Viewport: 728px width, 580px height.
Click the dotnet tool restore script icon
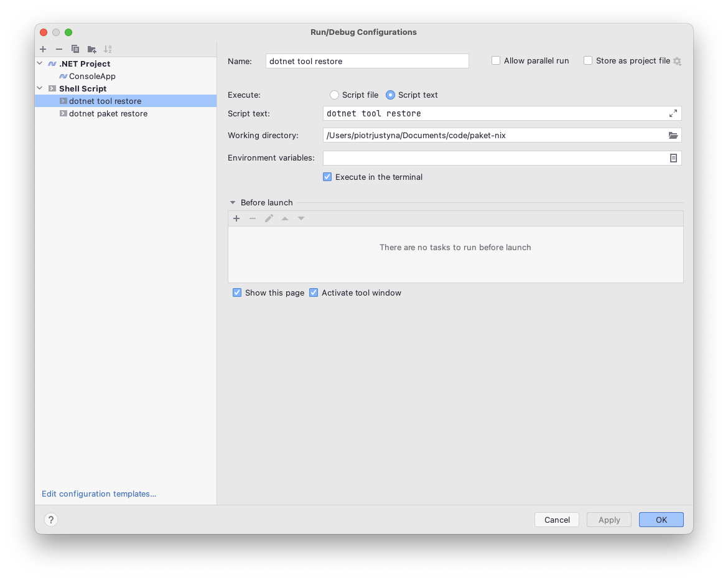pos(63,101)
